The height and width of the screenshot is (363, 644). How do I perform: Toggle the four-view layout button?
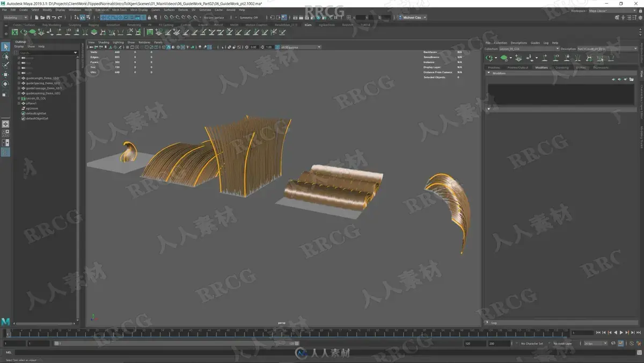(x=5, y=133)
